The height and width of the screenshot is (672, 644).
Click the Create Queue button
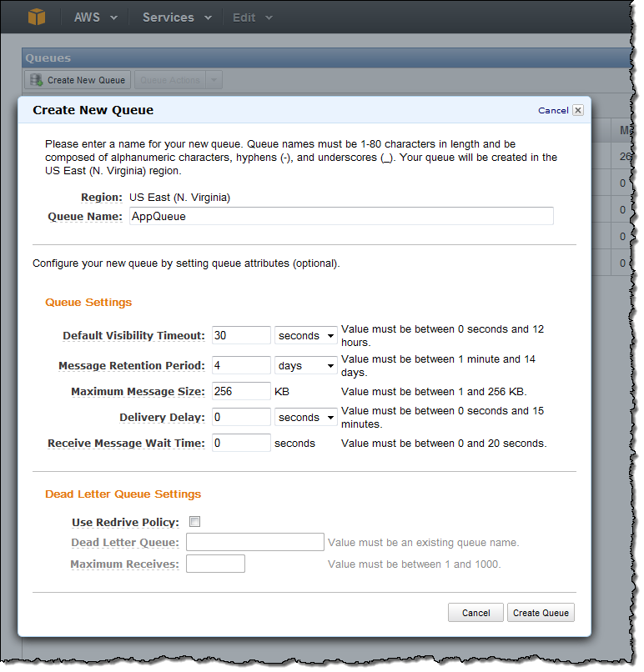(x=541, y=613)
